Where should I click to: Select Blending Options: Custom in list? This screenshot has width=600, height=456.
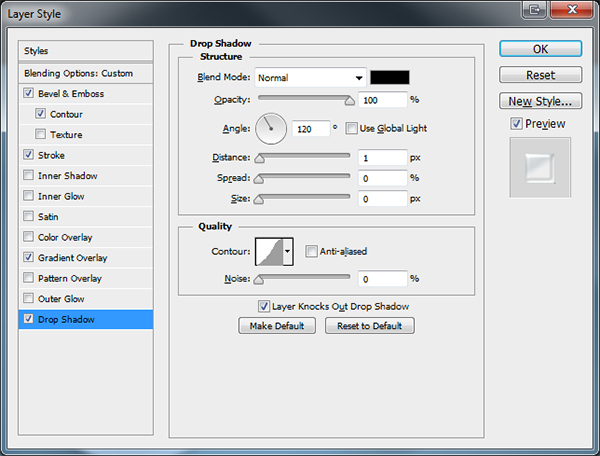[x=78, y=74]
